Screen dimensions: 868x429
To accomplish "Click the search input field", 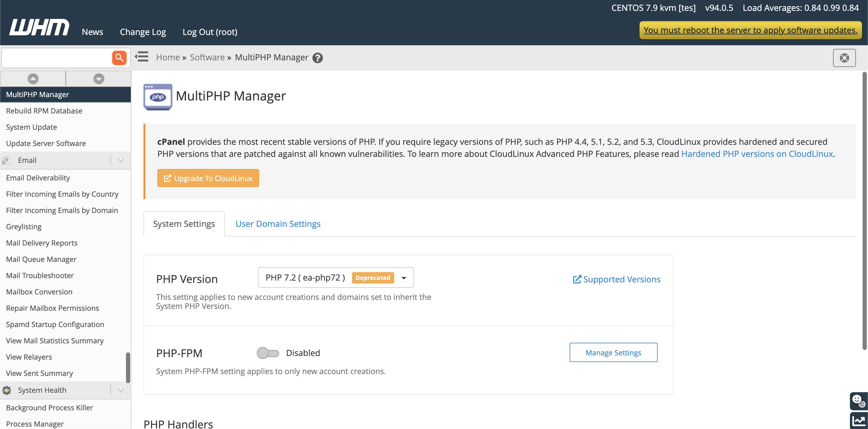I will [55, 58].
